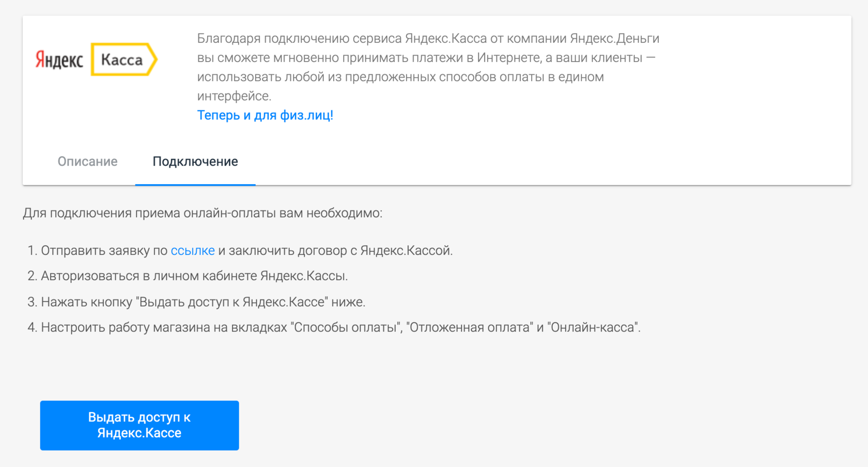Click the quoted "Выдать доступ к Яндекс.Кассе" in step 3
868x467 pixels.
(x=233, y=302)
